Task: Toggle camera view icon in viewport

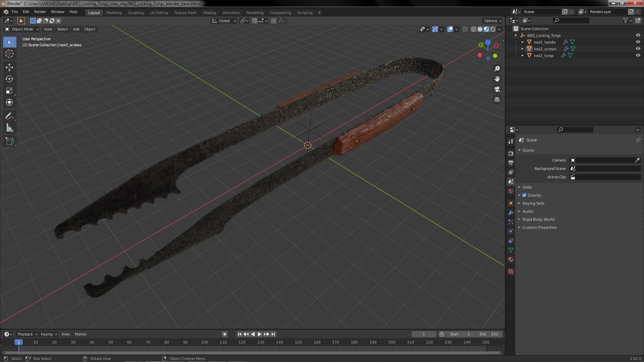Action: click(497, 89)
